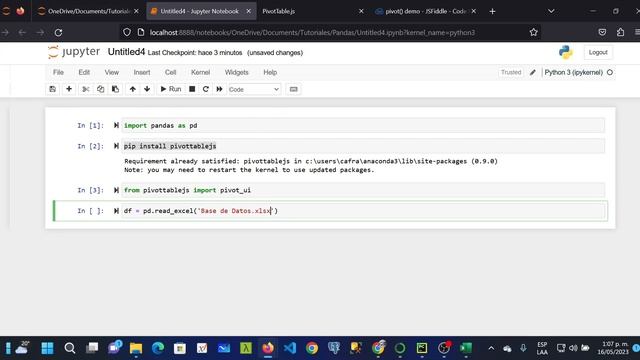Viewport: 640px width, 360px height.
Task: Save to Pocket icon
Action: 602,32
